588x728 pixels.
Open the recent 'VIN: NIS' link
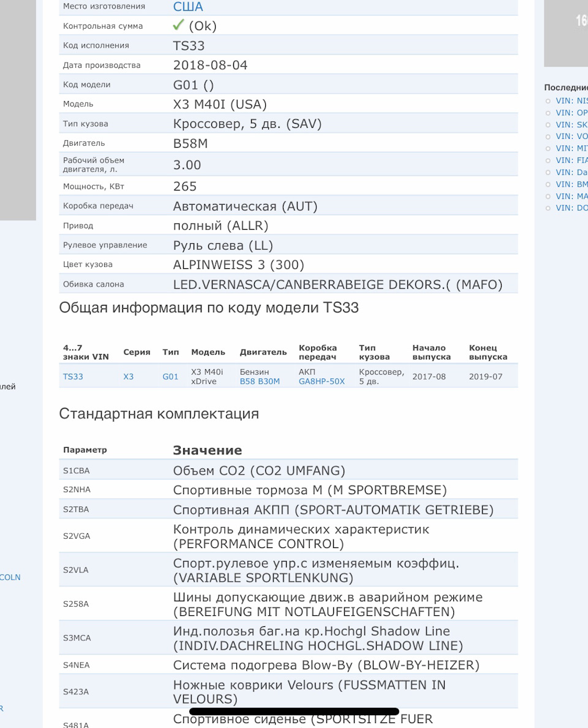[x=571, y=101]
